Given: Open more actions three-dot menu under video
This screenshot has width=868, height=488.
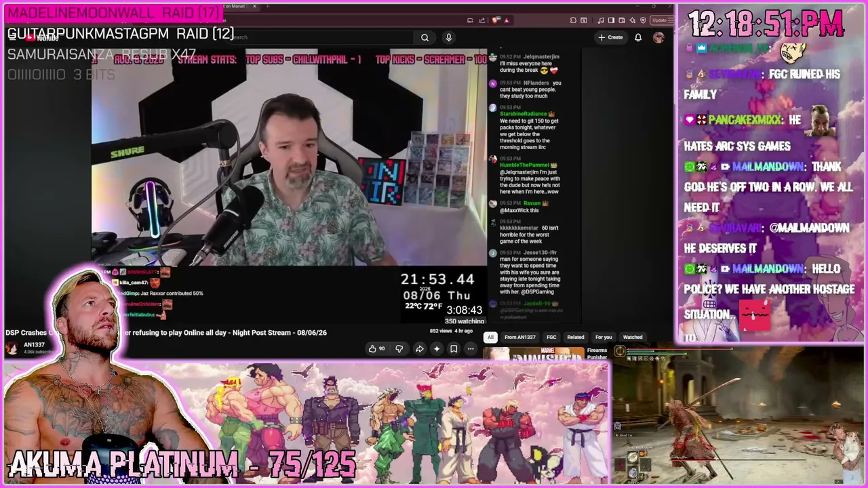Looking at the screenshot, I should (471, 349).
